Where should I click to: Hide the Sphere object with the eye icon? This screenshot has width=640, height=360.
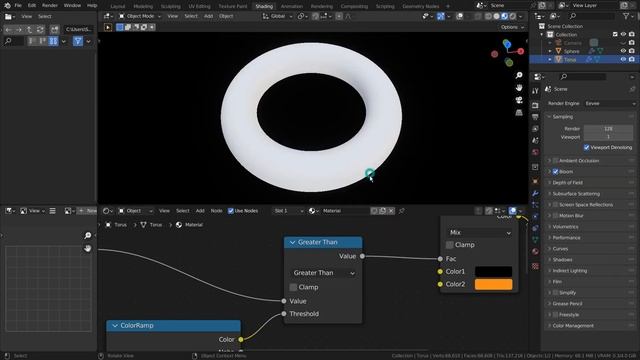tap(623, 51)
